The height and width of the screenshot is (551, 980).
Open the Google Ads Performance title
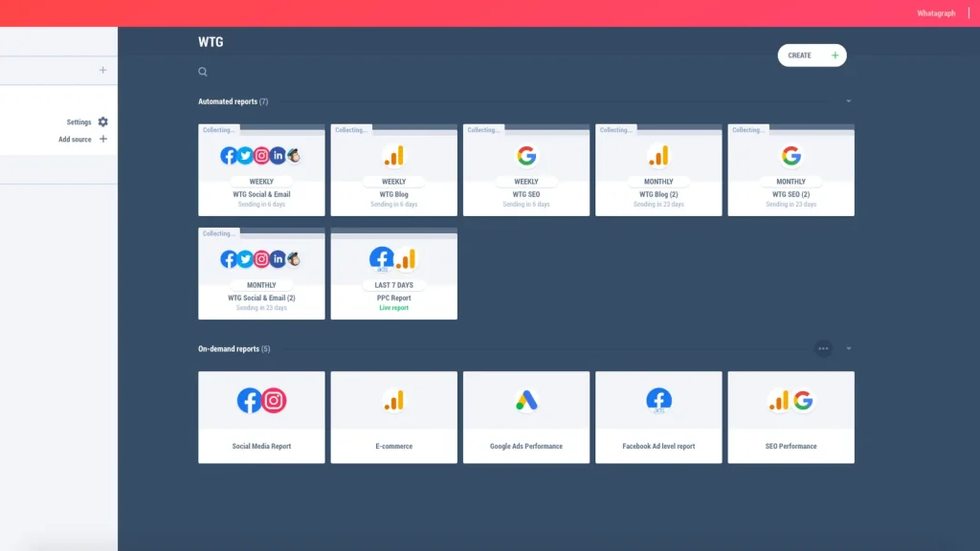(526, 446)
